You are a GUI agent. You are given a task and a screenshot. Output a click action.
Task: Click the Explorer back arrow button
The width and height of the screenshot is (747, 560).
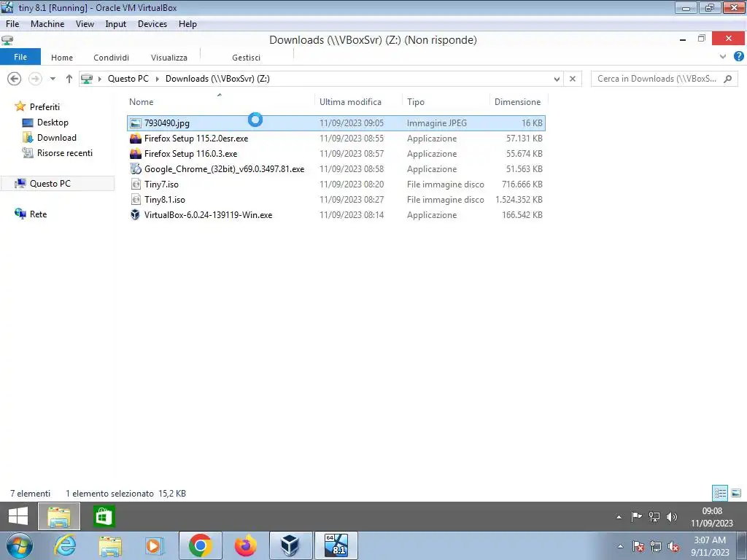point(15,79)
